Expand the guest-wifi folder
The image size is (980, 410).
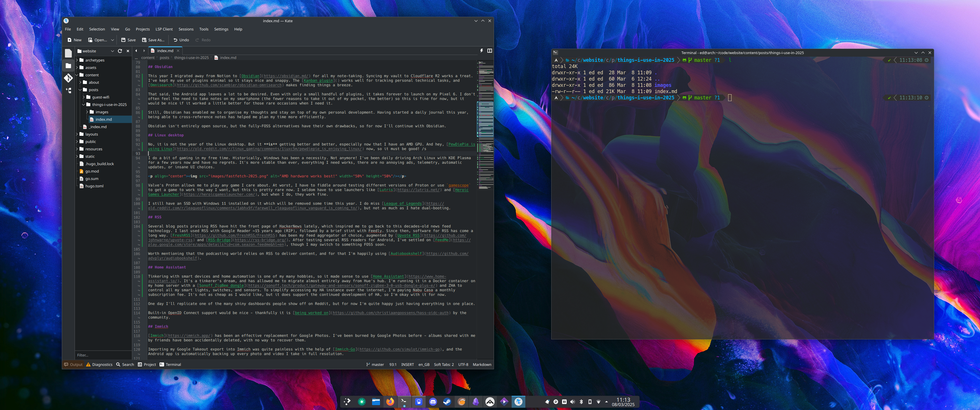pos(83,97)
